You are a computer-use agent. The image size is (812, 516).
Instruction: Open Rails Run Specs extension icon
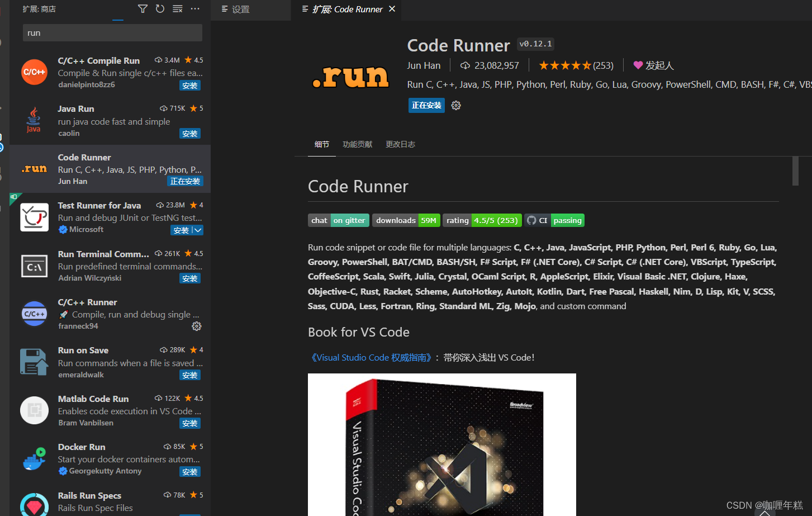point(34,505)
